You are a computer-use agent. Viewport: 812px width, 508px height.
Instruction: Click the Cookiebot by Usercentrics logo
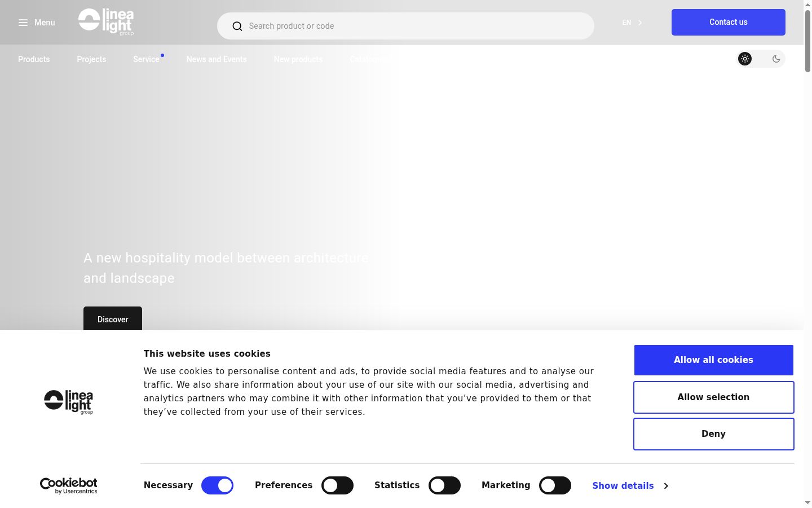(69, 485)
